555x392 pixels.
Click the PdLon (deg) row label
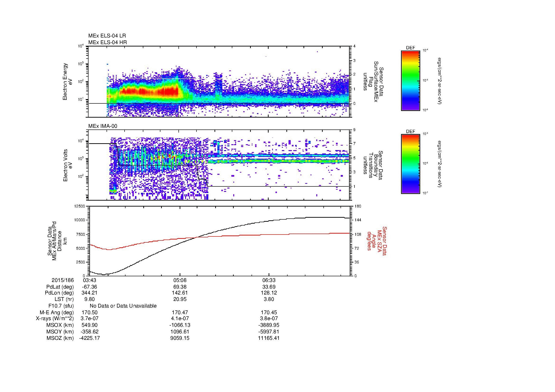click(x=60, y=293)
